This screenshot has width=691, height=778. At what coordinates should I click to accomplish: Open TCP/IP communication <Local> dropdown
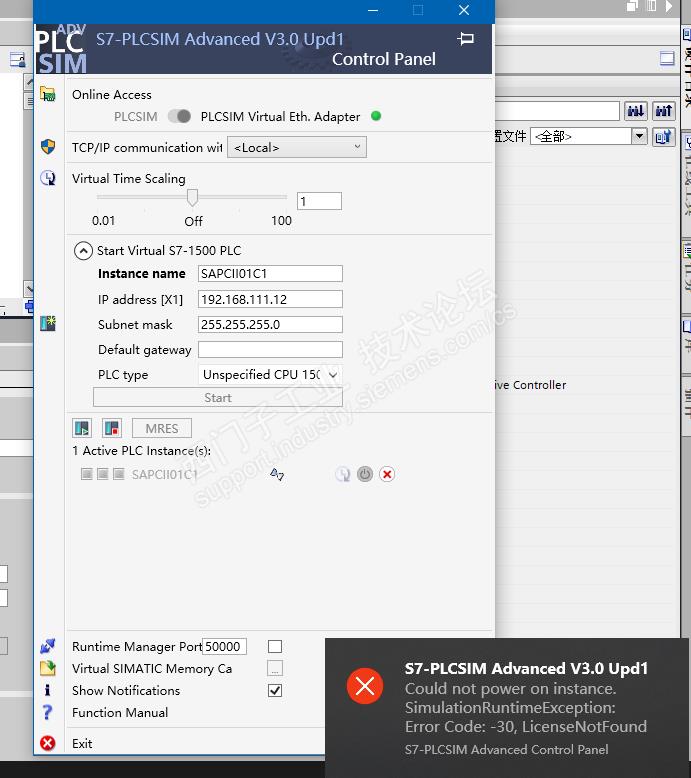[x=297, y=148]
